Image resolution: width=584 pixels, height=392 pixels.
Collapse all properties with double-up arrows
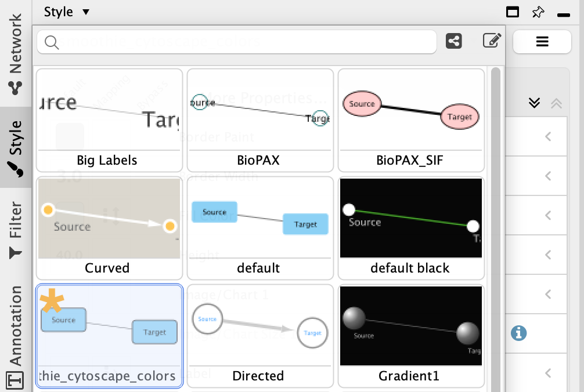tap(556, 103)
